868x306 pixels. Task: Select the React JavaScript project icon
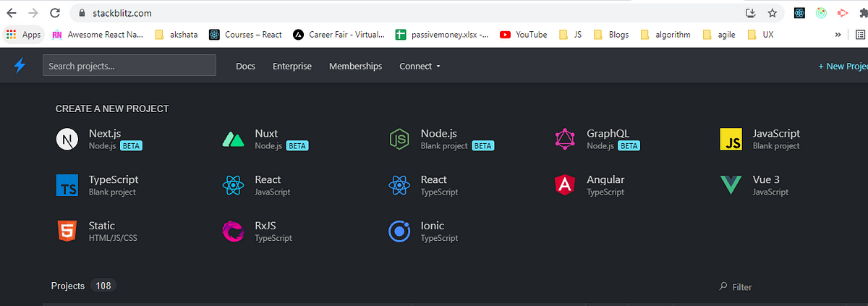pos(233,186)
